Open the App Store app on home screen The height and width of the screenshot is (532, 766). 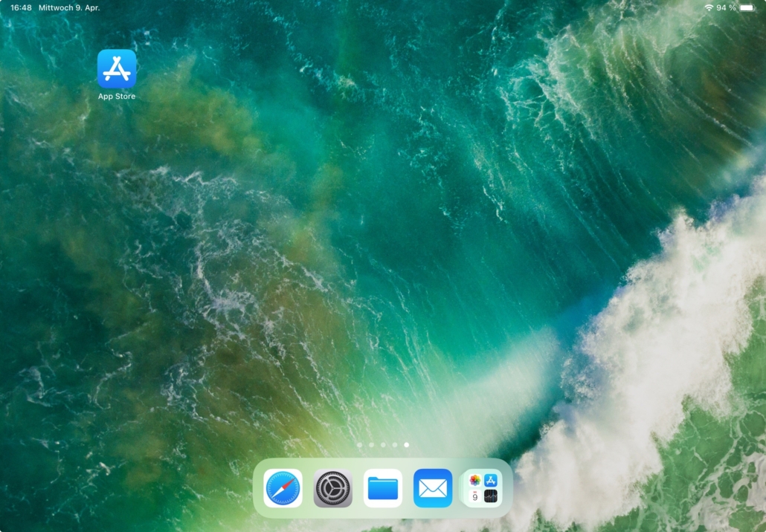(117, 69)
